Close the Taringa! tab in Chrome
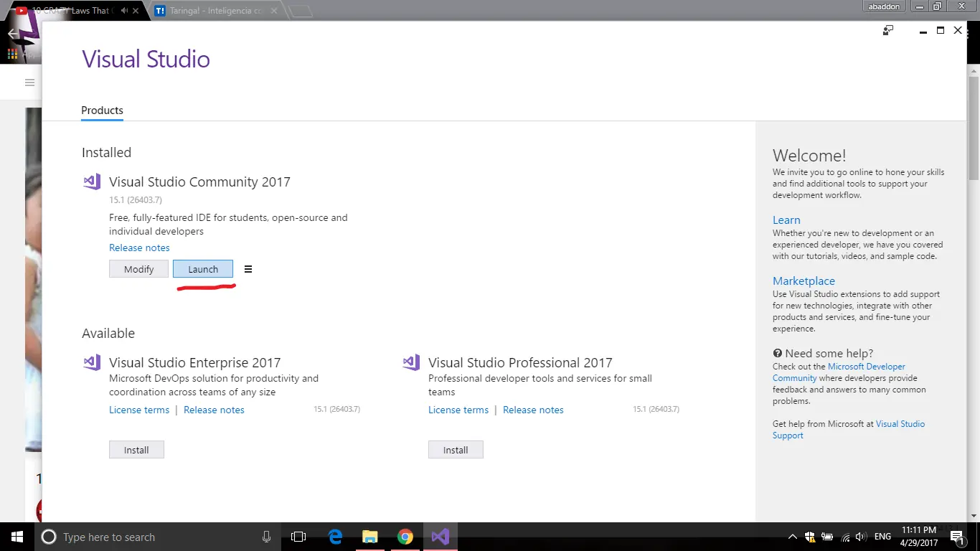This screenshot has width=980, height=551. (x=275, y=11)
